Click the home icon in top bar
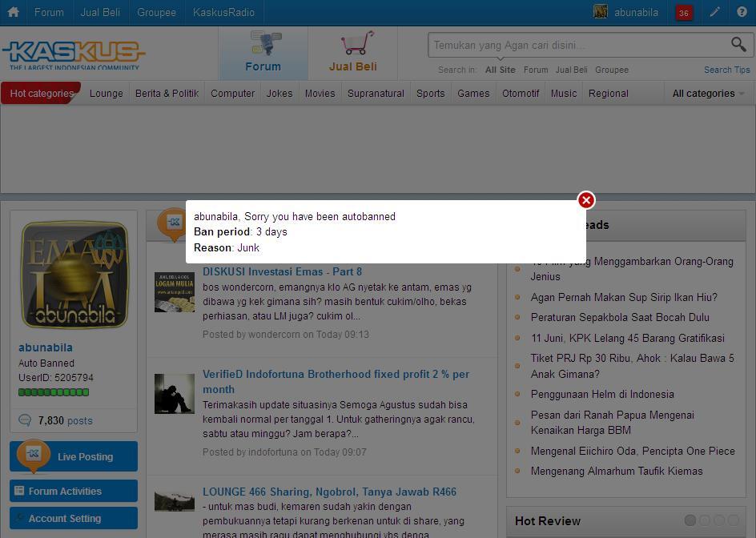 click(x=13, y=12)
